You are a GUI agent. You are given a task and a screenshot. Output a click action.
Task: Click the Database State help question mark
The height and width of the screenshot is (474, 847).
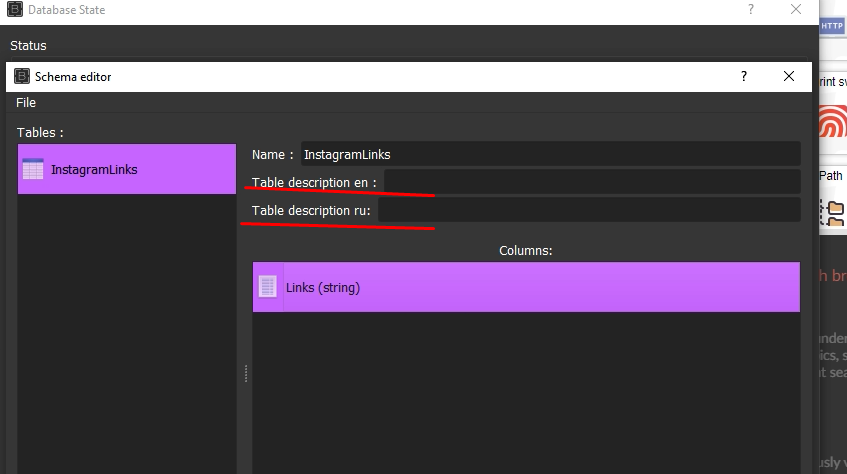[751, 10]
